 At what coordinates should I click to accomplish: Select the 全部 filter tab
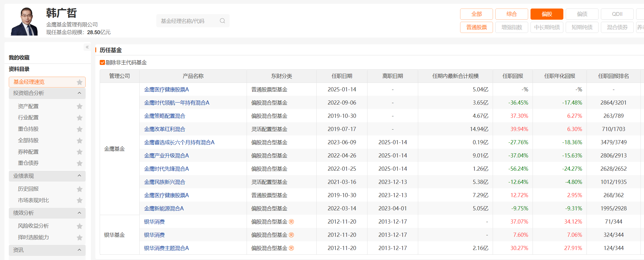pos(476,14)
